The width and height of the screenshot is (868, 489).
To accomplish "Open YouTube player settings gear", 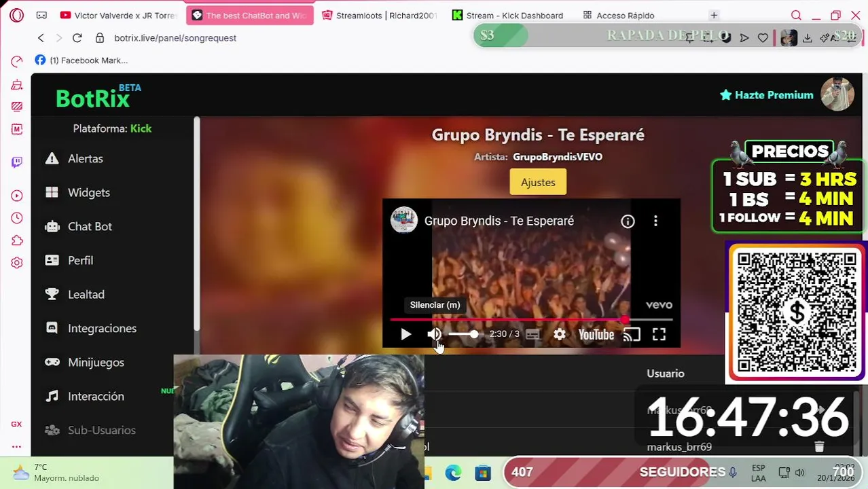I will 559,334.
